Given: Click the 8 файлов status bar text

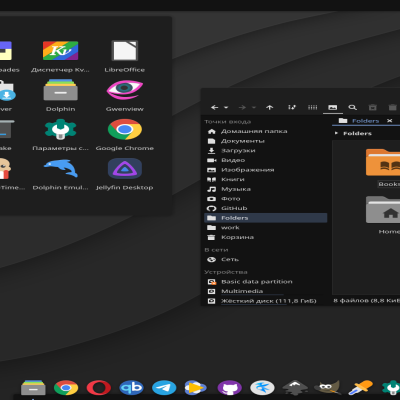Looking at the screenshot, I should click(367, 301).
